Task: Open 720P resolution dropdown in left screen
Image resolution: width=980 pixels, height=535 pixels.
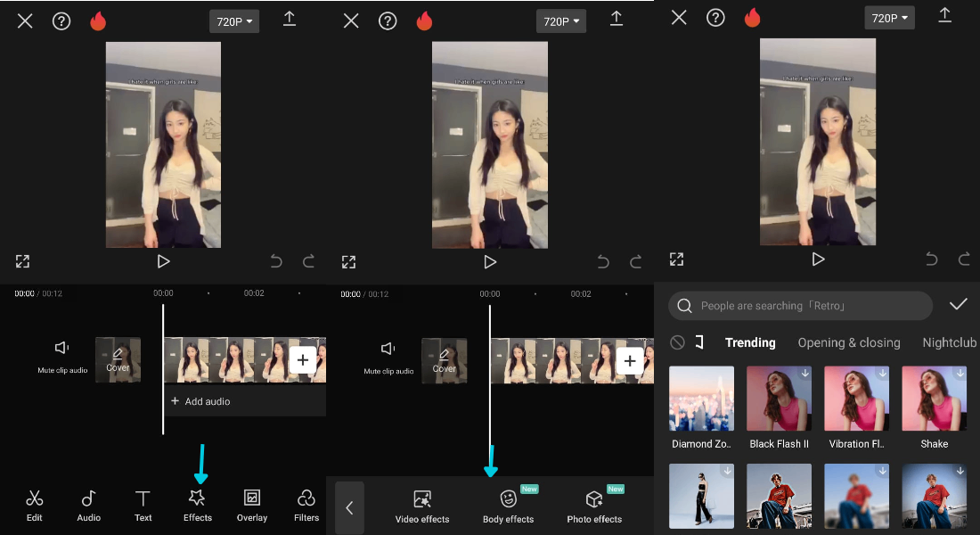Action: pyautogui.click(x=234, y=21)
